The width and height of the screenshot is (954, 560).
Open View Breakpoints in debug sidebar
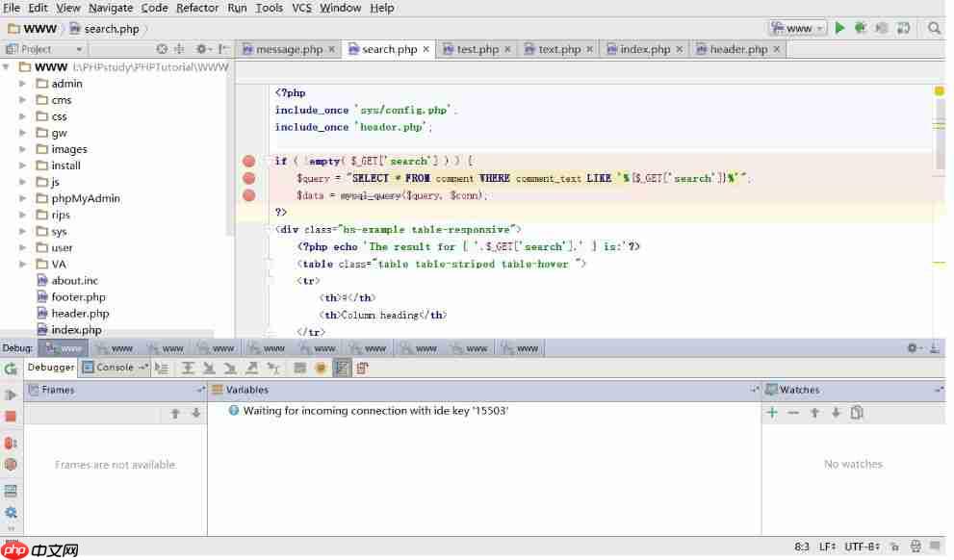[11, 443]
